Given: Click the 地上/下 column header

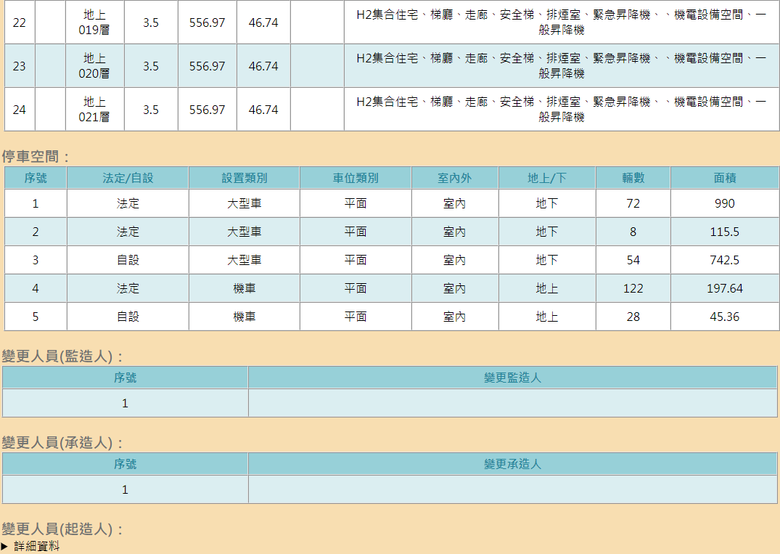Looking at the screenshot, I should (x=547, y=178).
